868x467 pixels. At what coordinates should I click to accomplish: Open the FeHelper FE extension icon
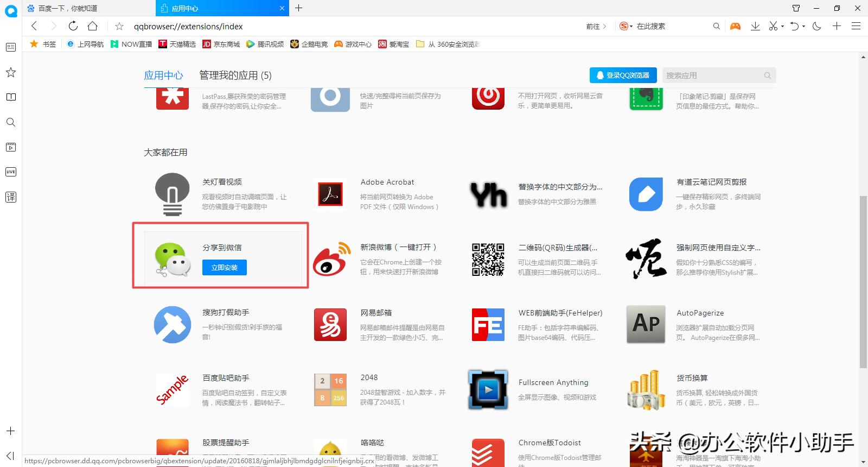[x=488, y=325]
